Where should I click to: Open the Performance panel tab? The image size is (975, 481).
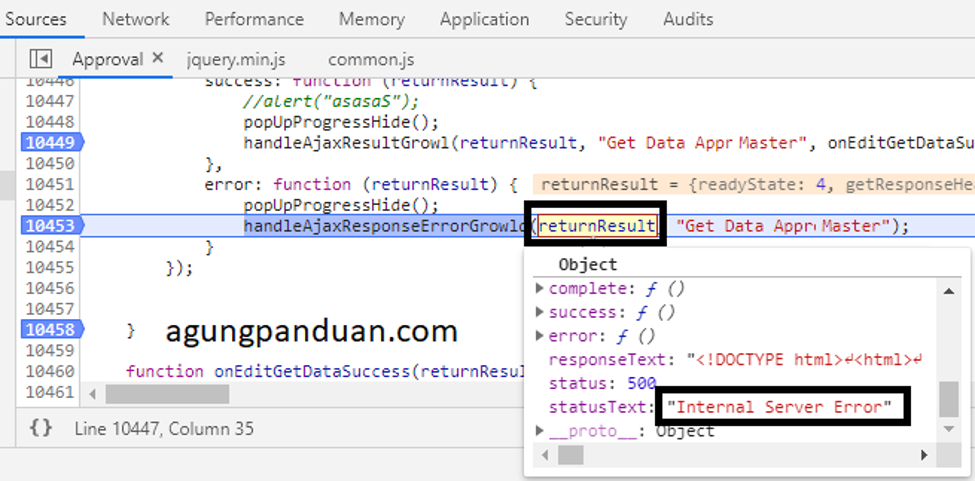[254, 19]
